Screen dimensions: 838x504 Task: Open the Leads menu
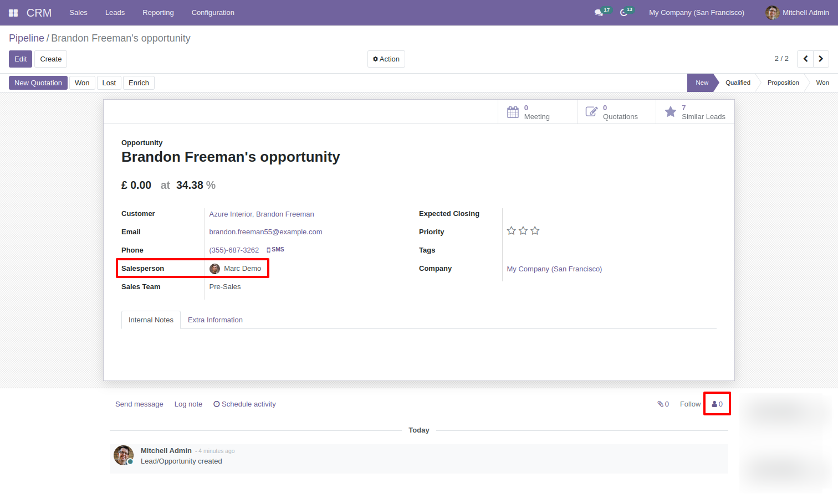[115, 13]
